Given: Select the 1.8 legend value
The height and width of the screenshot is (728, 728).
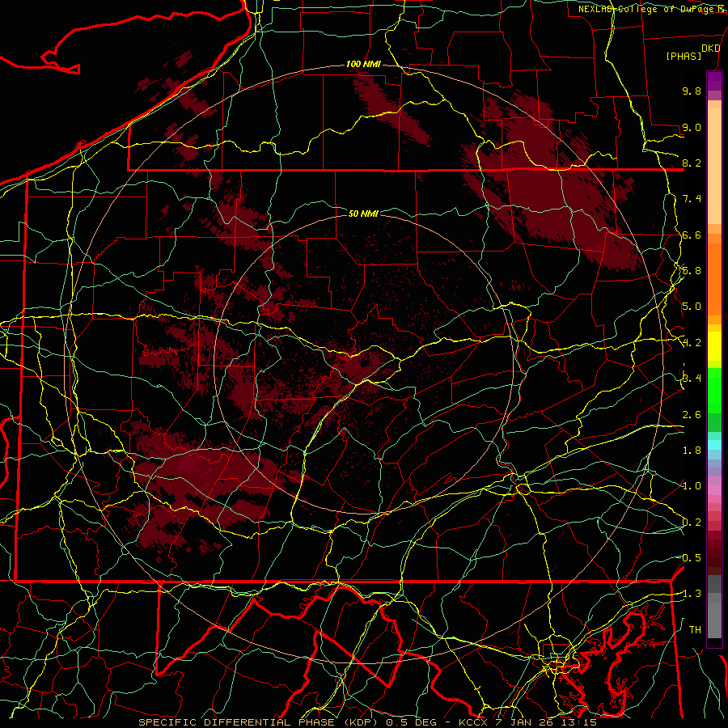Looking at the screenshot, I should click(692, 451).
